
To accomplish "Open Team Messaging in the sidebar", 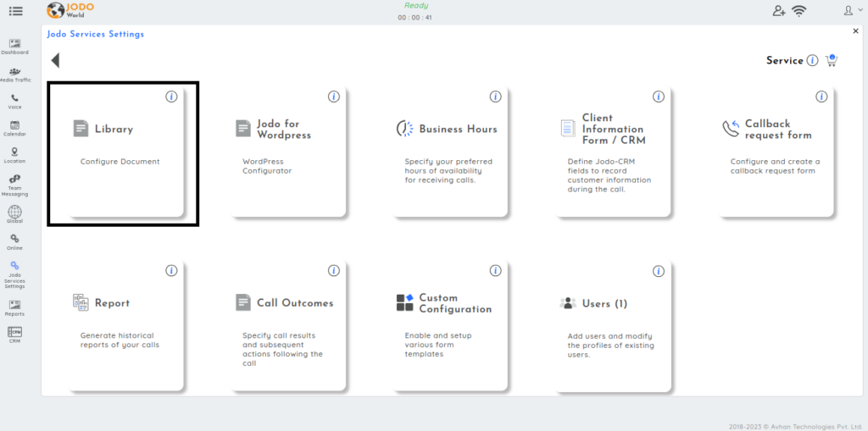I will 15,185.
